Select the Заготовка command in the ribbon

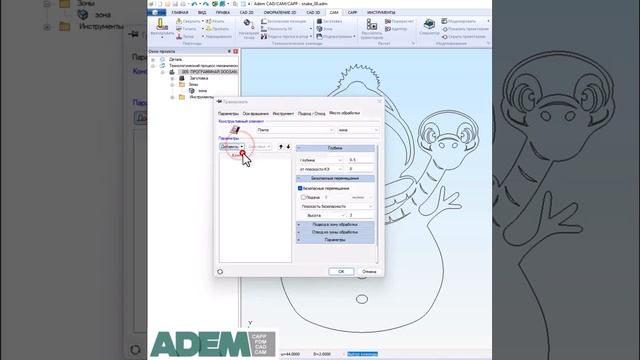click(x=330, y=21)
